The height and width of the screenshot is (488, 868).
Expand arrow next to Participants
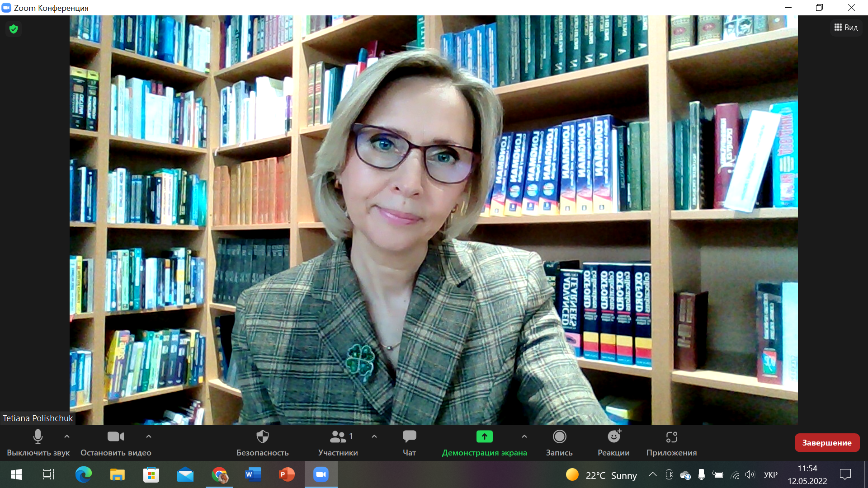pos(374,436)
